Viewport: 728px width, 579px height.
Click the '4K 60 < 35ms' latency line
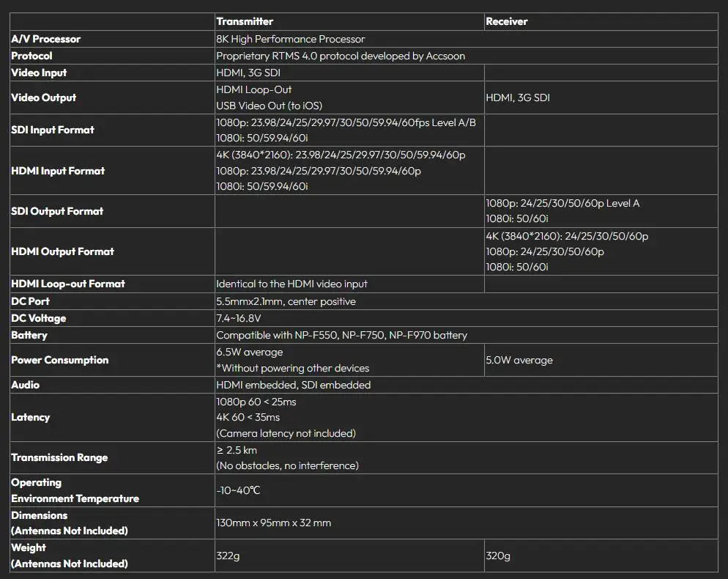pyautogui.click(x=248, y=417)
